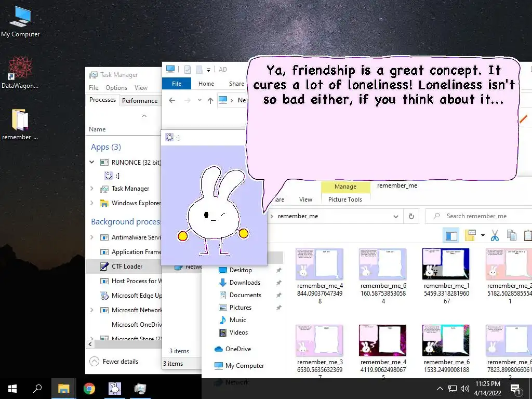Open taskbar search magnifier

coord(37,389)
